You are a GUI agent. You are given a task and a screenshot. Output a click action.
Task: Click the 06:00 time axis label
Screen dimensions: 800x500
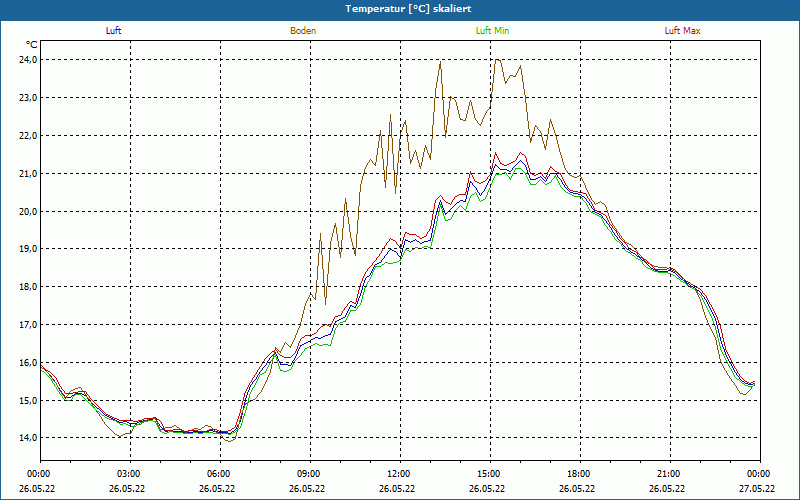pos(220,474)
